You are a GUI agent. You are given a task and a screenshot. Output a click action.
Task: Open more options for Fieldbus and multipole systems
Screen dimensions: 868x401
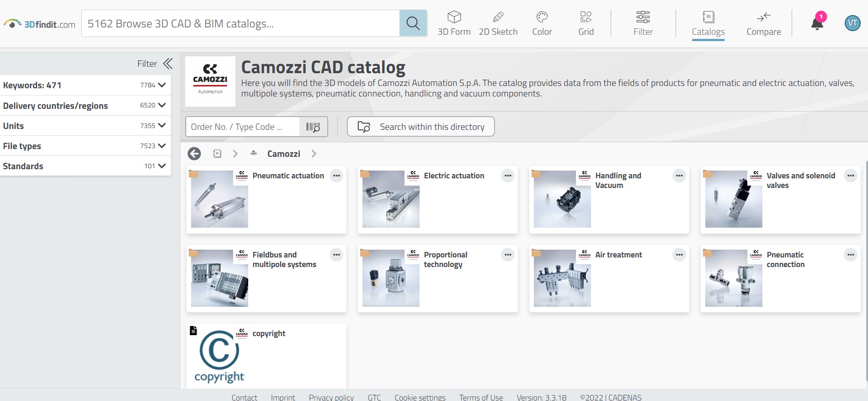pyautogui.click(x=337, y=255)
